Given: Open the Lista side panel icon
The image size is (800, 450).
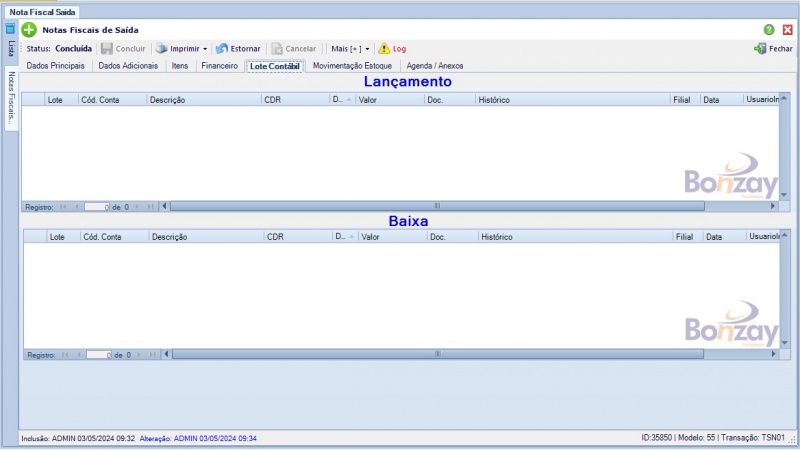Looking at the screenshot, I should (x=11, y=29).
